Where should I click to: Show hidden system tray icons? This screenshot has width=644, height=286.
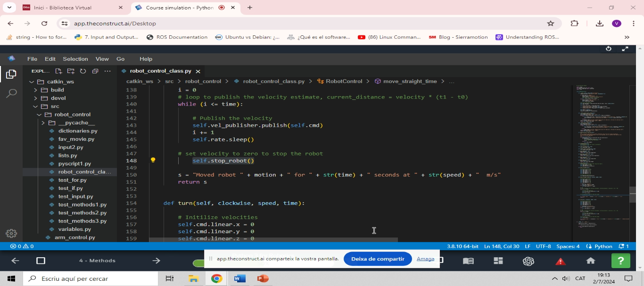tap(554, 278)
